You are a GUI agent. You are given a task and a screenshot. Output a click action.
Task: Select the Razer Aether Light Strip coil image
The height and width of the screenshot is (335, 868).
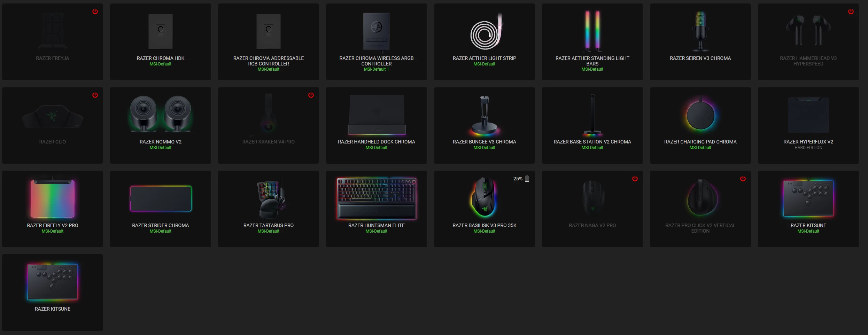486,32
